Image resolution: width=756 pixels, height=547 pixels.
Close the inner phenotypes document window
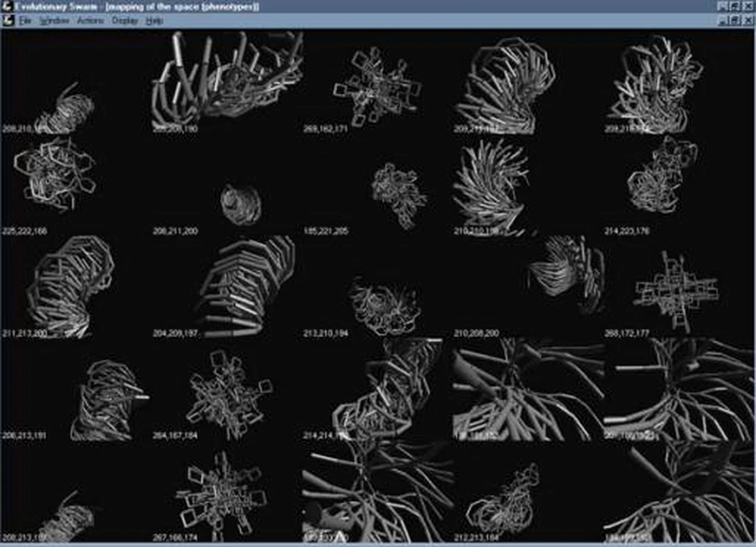pyautogui.click(x=747, y=21)
